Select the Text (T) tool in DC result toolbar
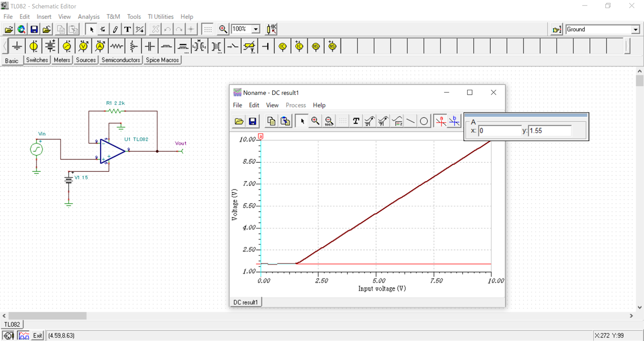The height and width of the screenshot is (341, 644). 356,121
